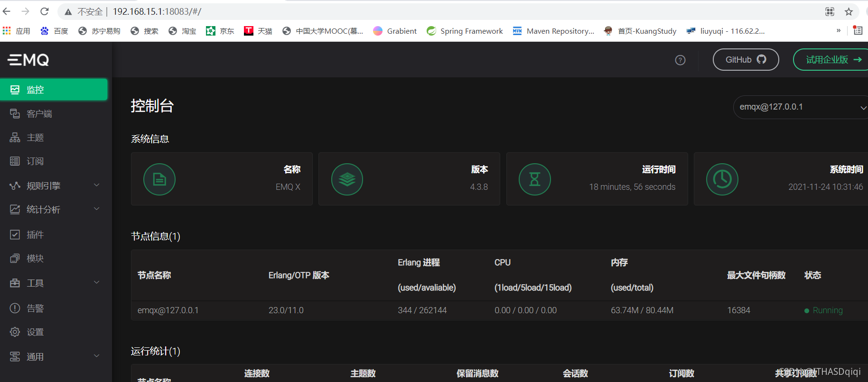Click the browser back arrow

point(7,11)
